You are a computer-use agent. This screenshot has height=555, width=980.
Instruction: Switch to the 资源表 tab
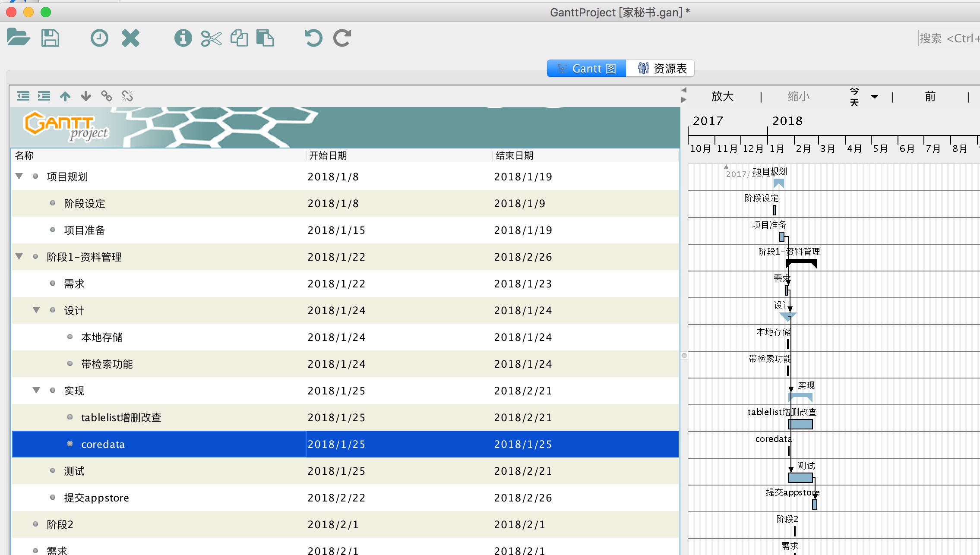(x=661, y=69)
